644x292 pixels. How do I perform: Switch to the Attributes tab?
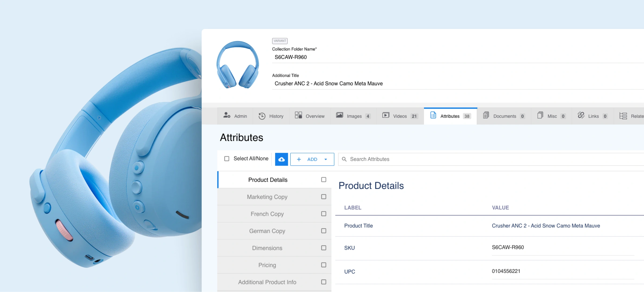pyautogui.click(x=450, y=116)
